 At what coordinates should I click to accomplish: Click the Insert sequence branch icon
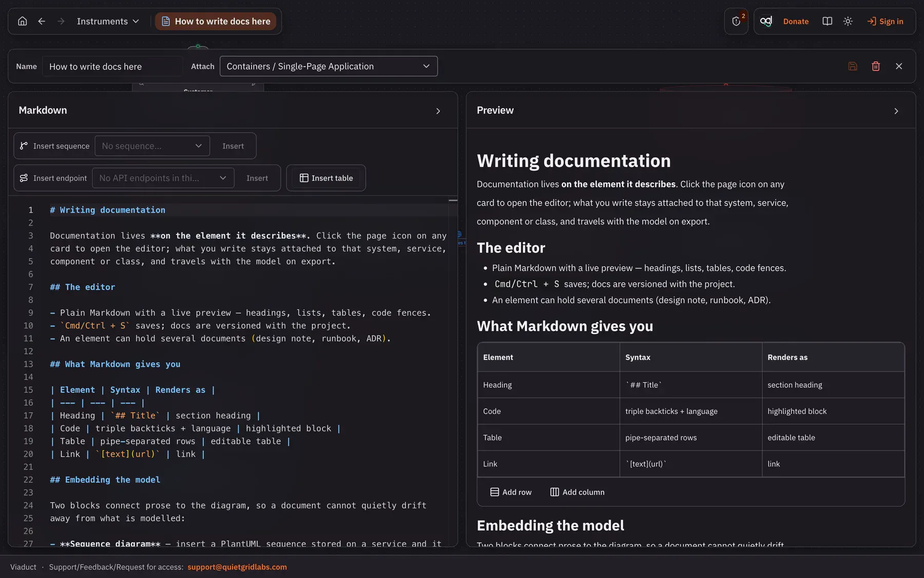click(x=24, y=146)
